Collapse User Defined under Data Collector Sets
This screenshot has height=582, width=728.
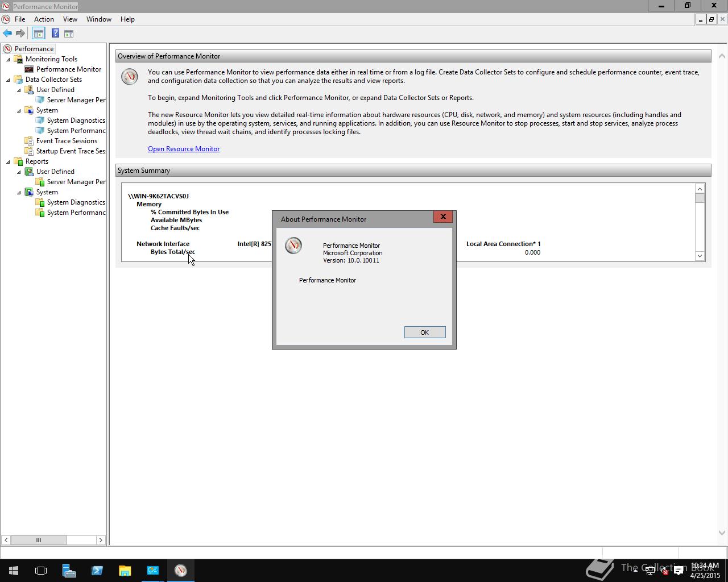click(19, 90)
